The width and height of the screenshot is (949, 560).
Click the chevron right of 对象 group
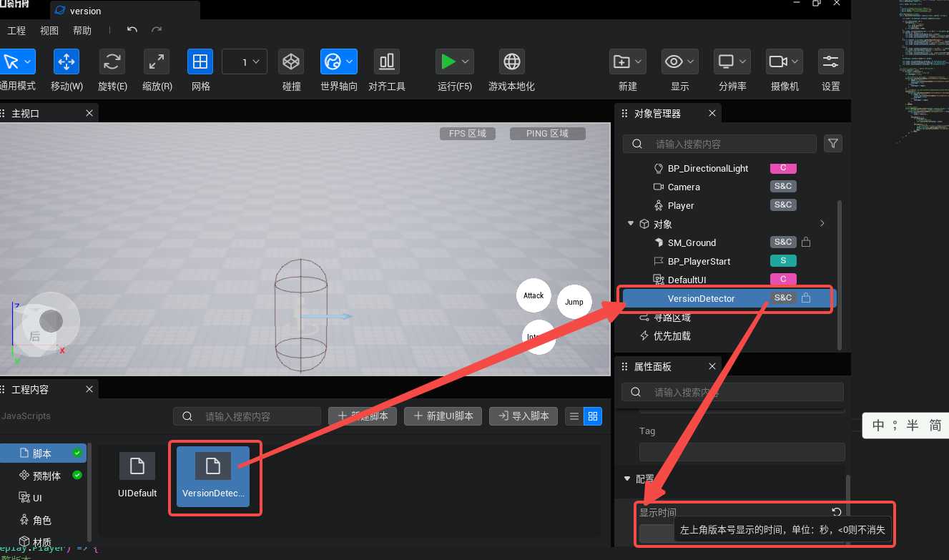pos(822,223)
